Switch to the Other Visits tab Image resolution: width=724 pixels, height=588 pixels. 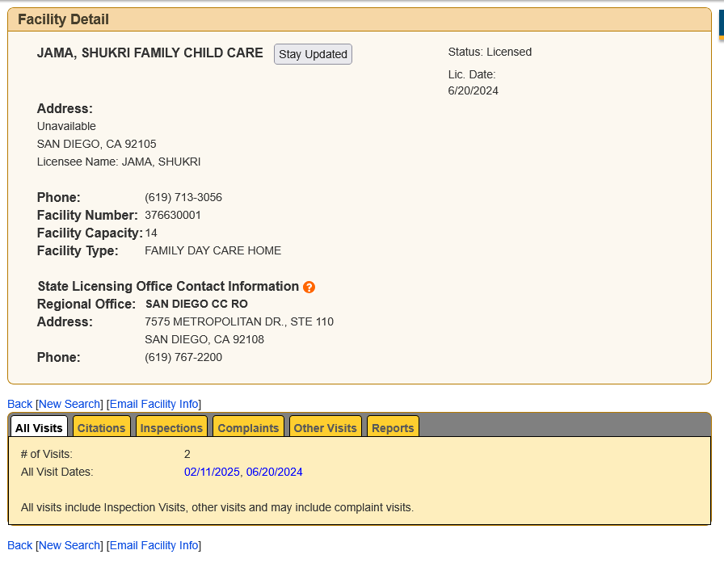pos(325,427)
